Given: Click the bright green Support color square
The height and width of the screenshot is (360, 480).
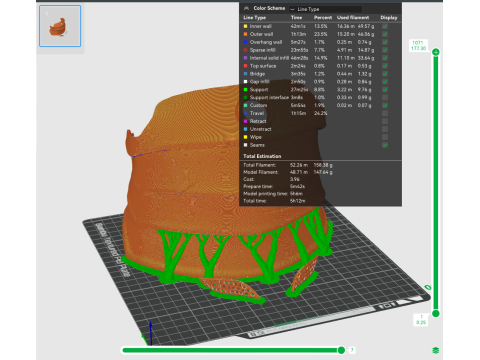Looking at the screenshot, I should (x=246, y=89).
